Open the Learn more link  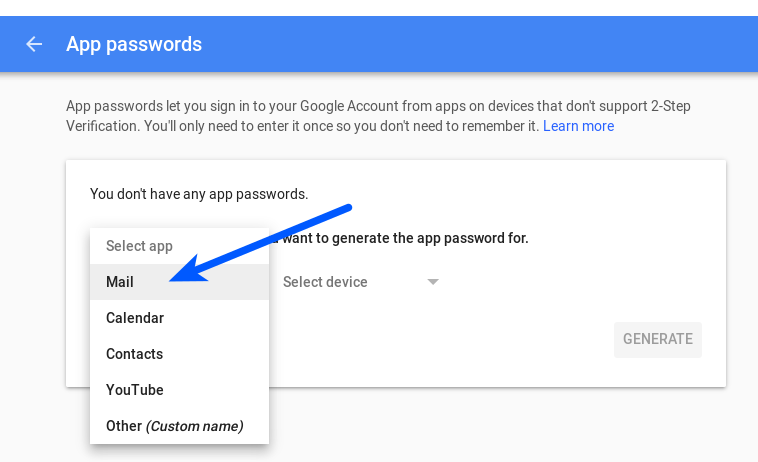pos(578,126)
